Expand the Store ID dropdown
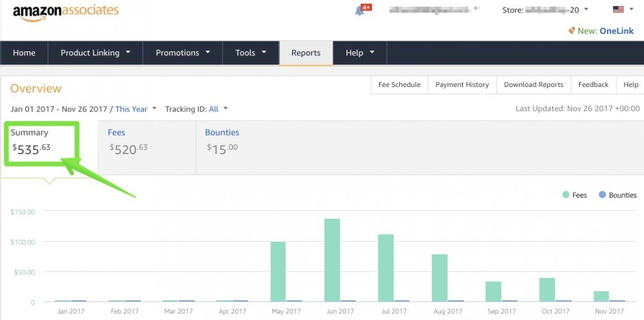 (x=586, y=9)
